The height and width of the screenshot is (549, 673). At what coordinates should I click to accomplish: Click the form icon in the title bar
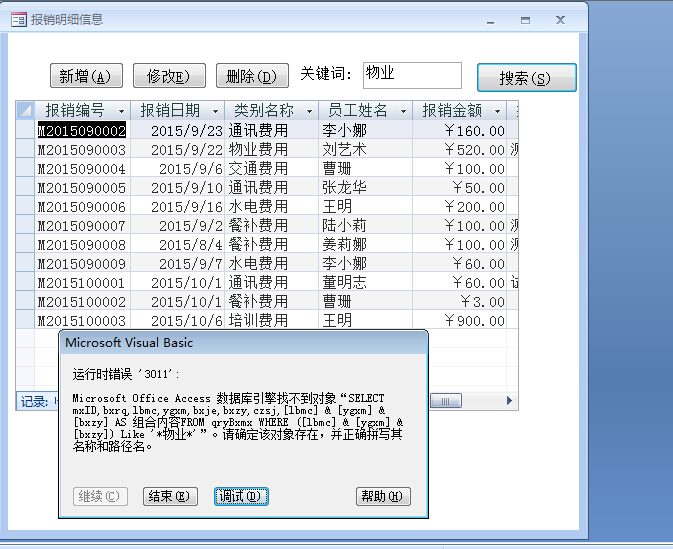click(x=18, y=19)
